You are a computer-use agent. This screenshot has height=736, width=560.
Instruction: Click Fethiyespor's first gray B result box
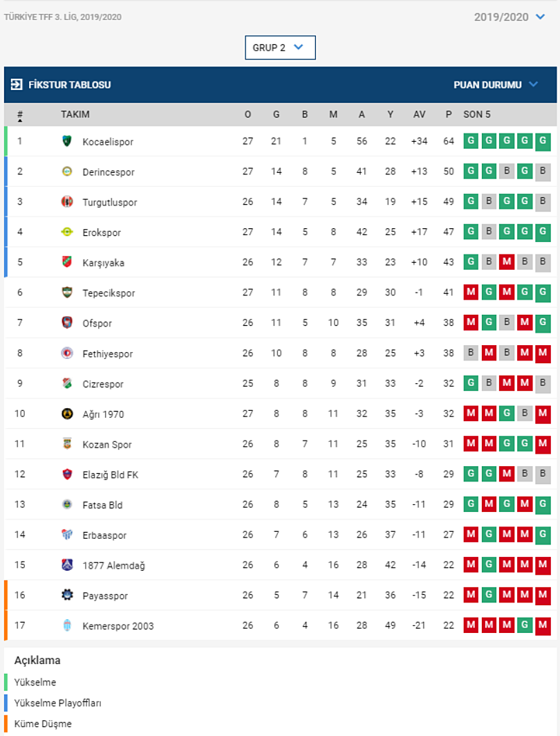(x=471, y=353)
